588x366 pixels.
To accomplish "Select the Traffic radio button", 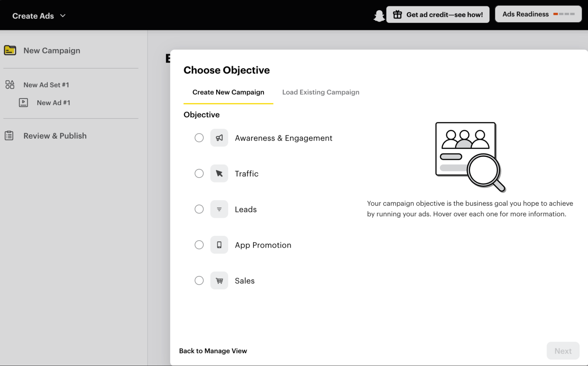I will [199, 173].
